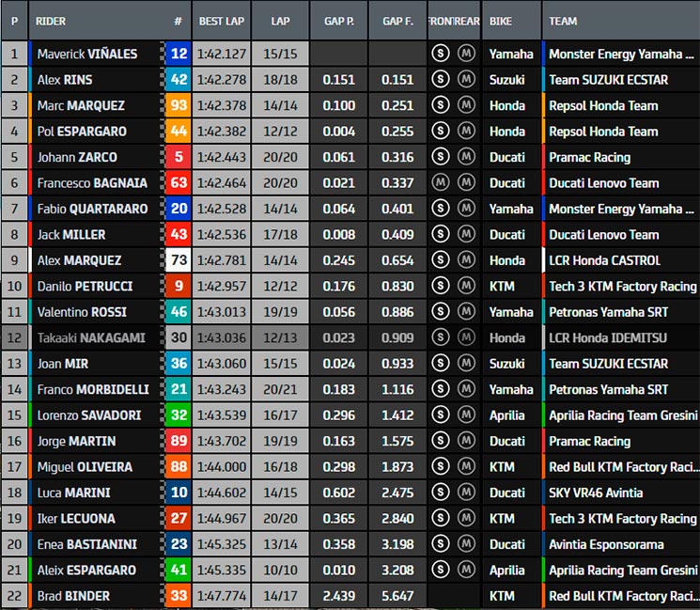700x610 pixels.
Task: Click best lap time 1:47.774
Action: [x=222, y=596]
